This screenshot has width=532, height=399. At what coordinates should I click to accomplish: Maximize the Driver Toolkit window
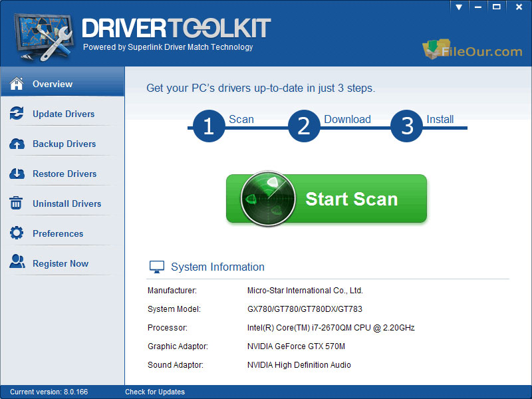[496, 7]
